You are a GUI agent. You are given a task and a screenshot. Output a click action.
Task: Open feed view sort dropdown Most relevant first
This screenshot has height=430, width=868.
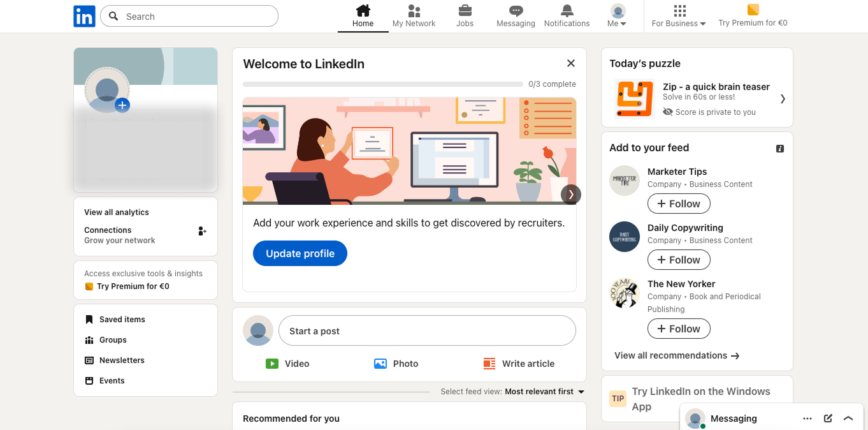tap(544, 392)
